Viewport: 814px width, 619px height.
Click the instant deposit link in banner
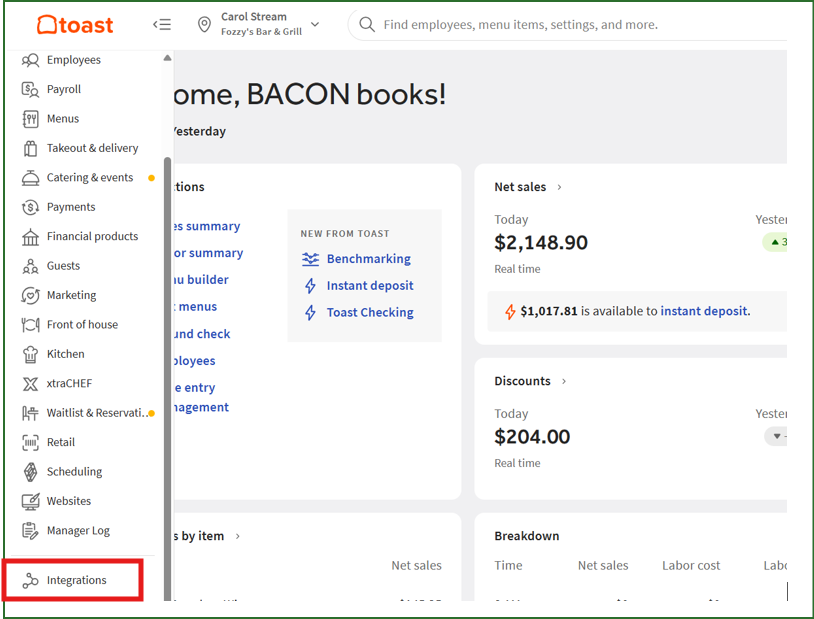704,311
